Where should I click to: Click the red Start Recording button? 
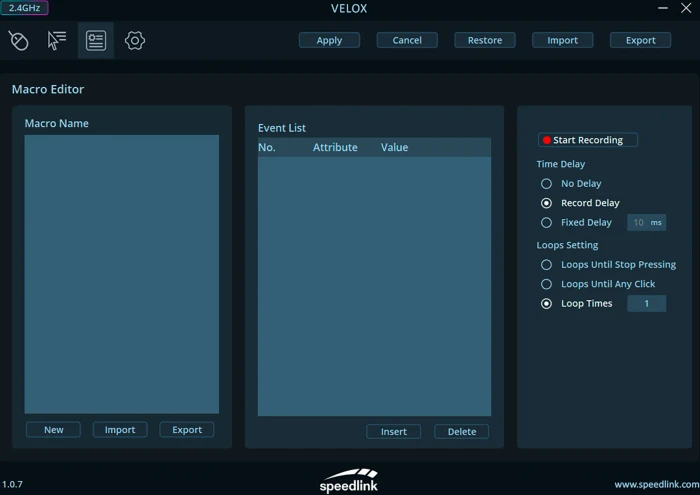pos(588,140)
